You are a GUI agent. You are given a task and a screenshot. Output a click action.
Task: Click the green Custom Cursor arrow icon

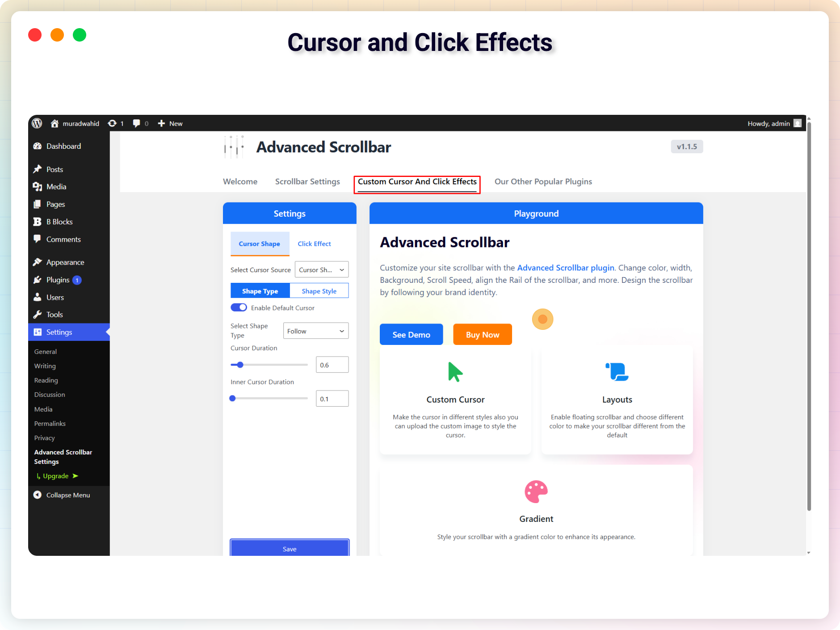[x=455, y=372]
